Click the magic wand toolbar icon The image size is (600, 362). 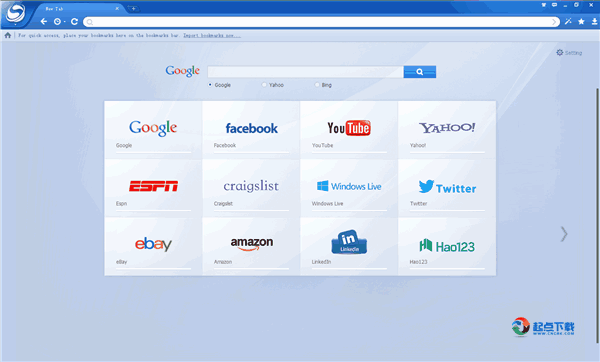pos(568,21)
